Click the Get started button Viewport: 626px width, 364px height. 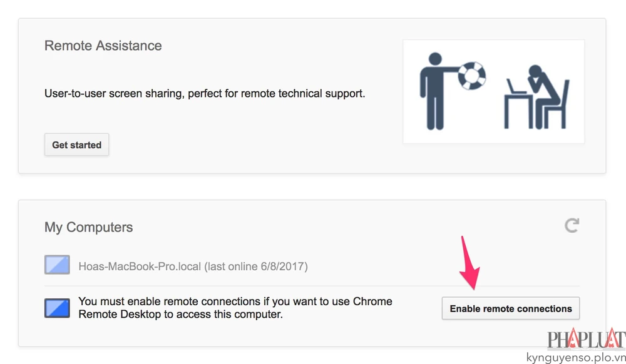76,144
